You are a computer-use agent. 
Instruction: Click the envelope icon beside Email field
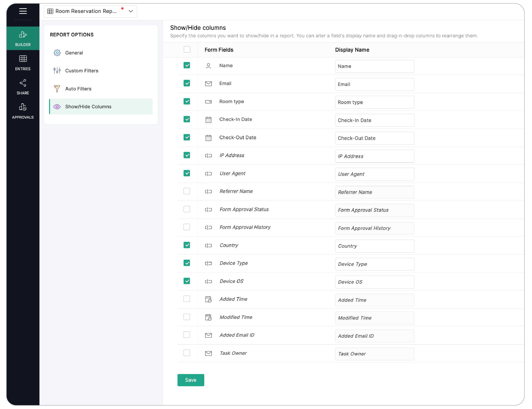208,84
